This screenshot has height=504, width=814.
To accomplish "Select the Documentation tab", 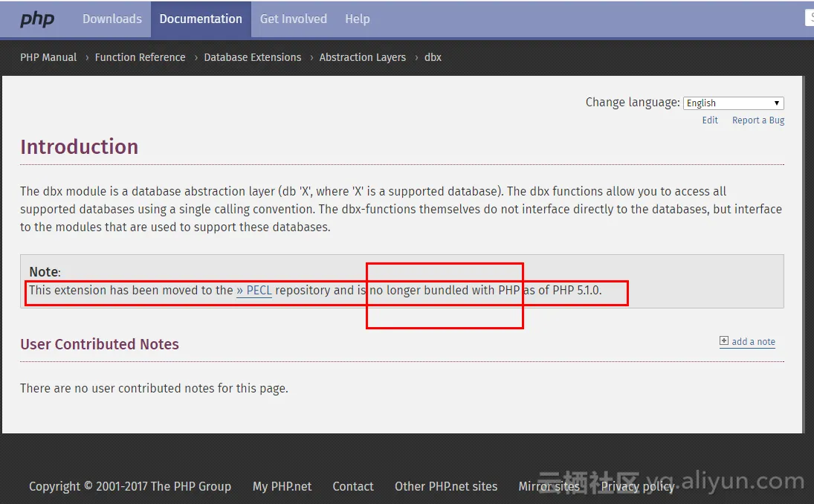I will click(201, 19).
